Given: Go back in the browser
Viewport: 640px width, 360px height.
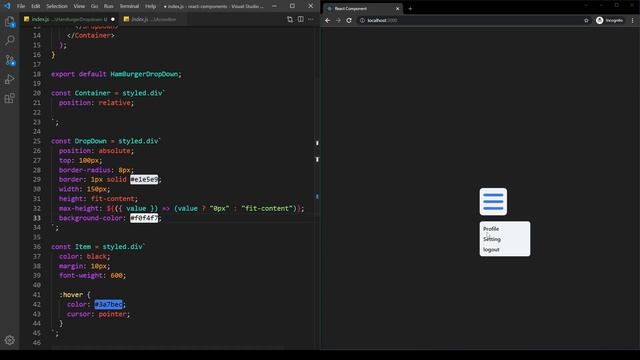Looking at the screenshot, I should pyautogui.click(x=327, y=20).
